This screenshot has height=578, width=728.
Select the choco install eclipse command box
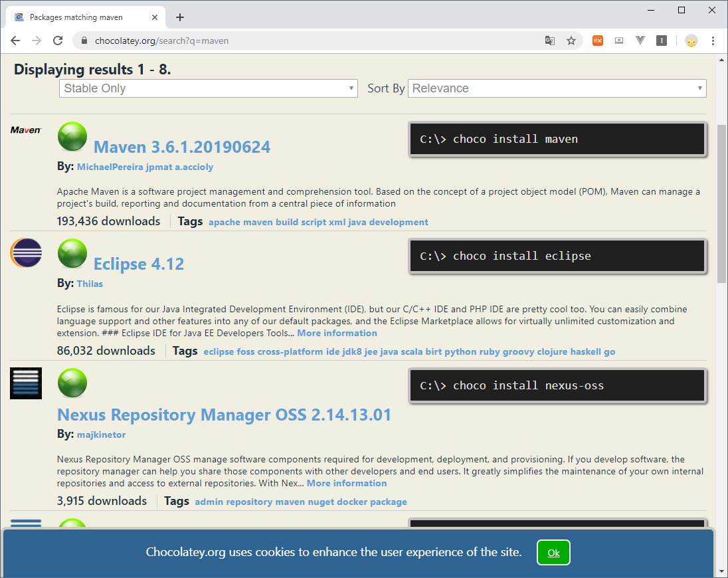[x=557, y=256]
